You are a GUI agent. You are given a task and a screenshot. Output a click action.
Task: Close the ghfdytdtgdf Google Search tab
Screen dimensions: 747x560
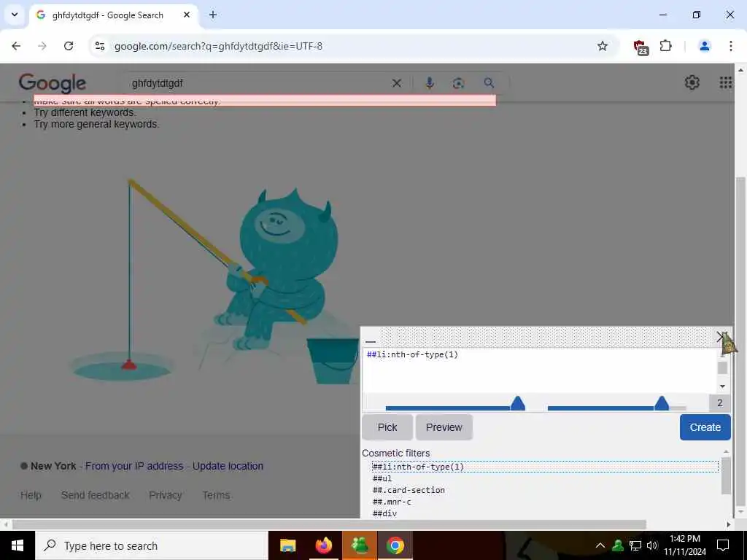(187, 15)
